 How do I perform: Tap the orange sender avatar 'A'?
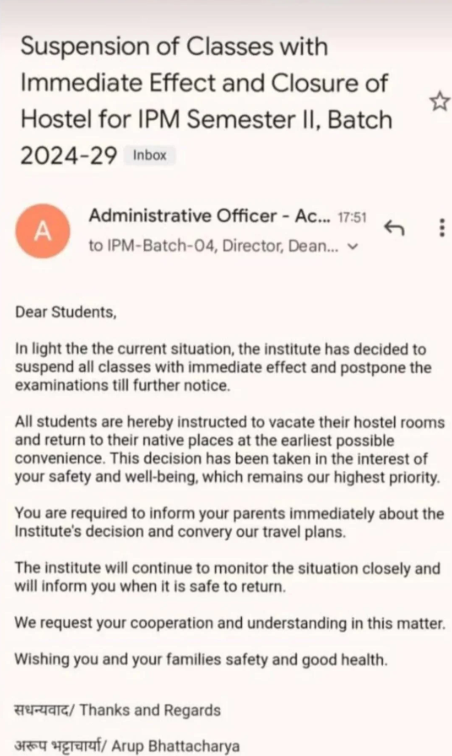pyautogui.click(x=42, y=231)
